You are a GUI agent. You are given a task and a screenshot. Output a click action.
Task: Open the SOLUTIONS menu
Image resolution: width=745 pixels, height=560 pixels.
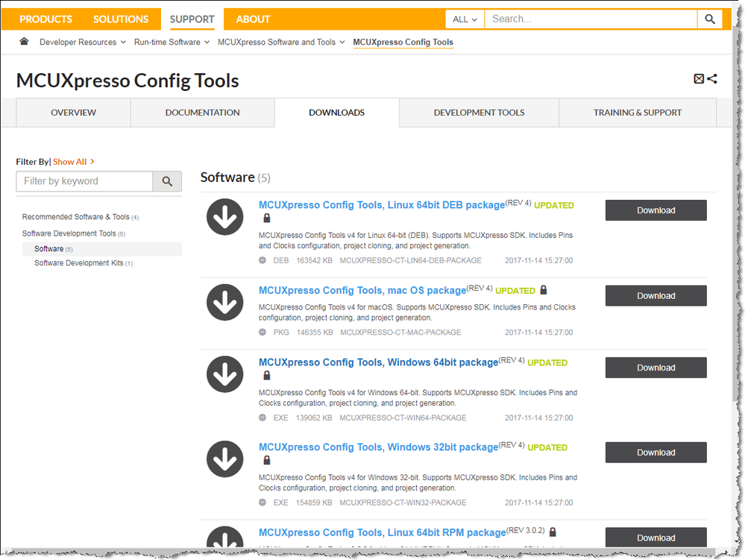click(121, 19)
